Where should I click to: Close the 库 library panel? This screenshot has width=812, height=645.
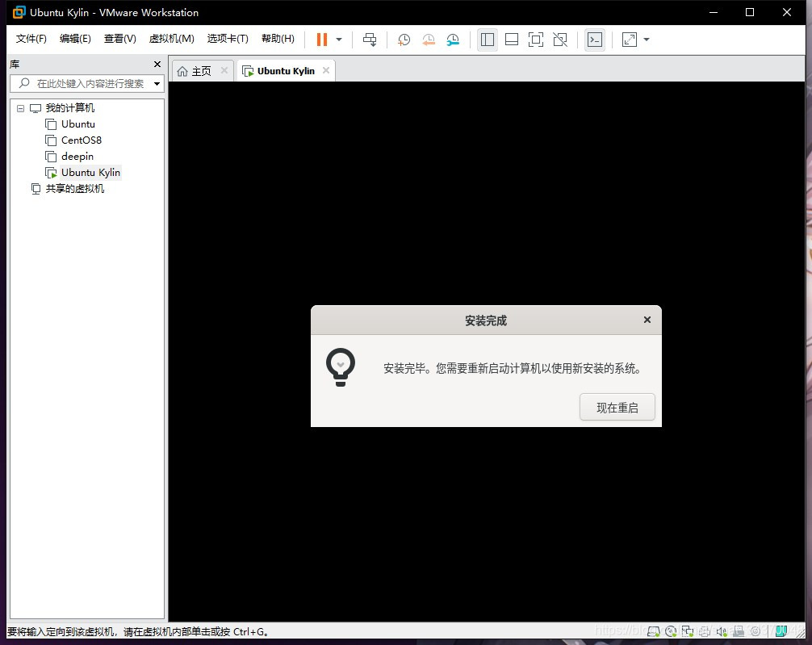tap(157, 65)
